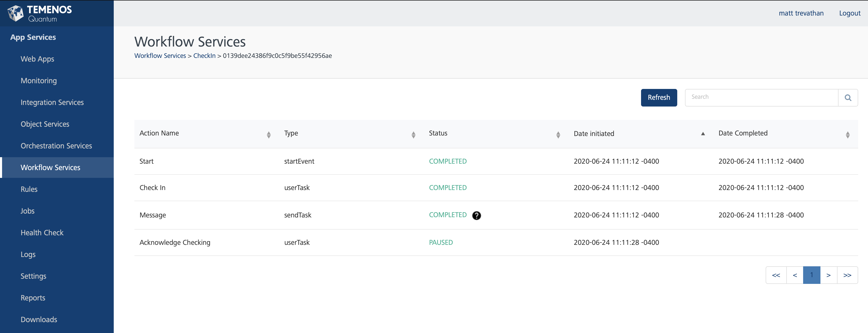This screenshot has height=333, width=868.
Task: Click the question mark icon beside Message status
Action: [476, 216]
